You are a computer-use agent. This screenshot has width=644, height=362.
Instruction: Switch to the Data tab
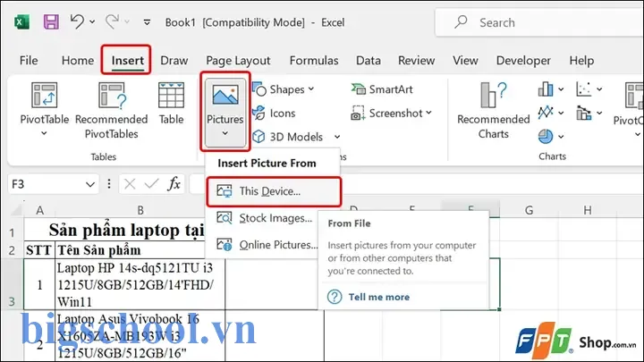point(369,61)
